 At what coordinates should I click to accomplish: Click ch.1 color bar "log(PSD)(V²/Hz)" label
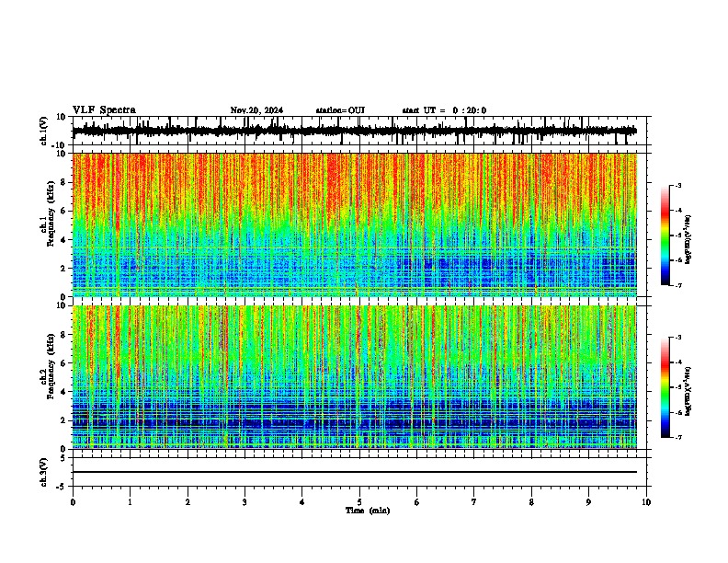coord(688,240)
